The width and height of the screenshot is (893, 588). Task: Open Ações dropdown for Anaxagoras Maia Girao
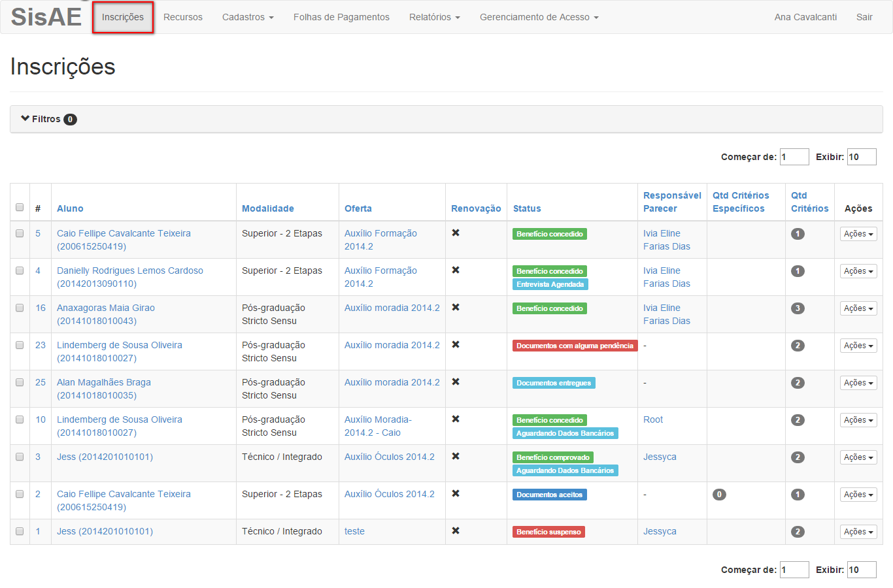coord(858,308)
